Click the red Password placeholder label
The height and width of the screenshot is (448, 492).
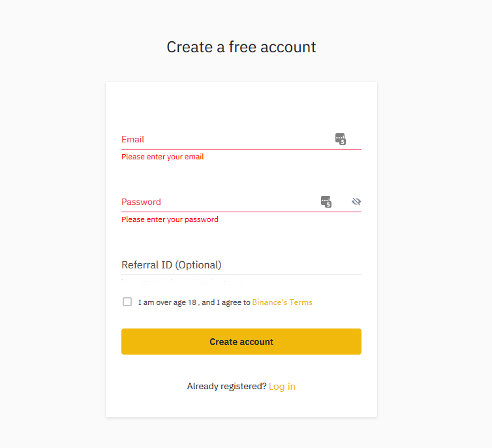pos(141,202)
